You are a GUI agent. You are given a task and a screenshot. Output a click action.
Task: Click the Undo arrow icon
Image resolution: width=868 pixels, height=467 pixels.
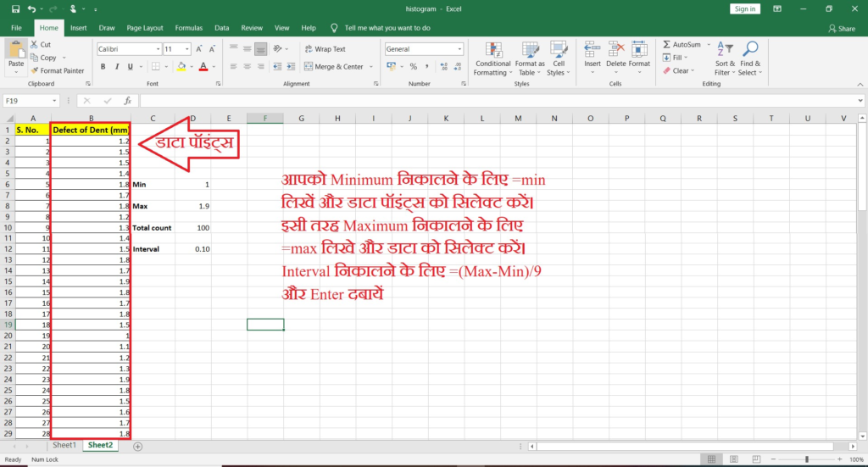[31, 8]
